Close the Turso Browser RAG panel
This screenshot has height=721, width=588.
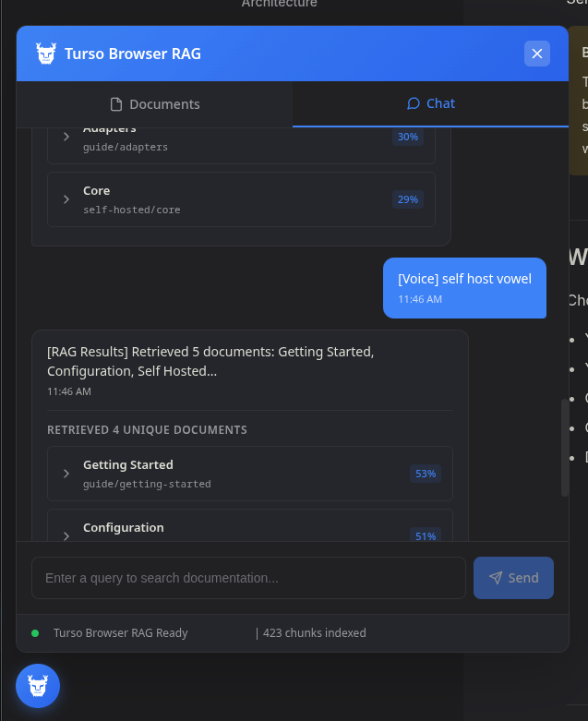tap(536, 54)
